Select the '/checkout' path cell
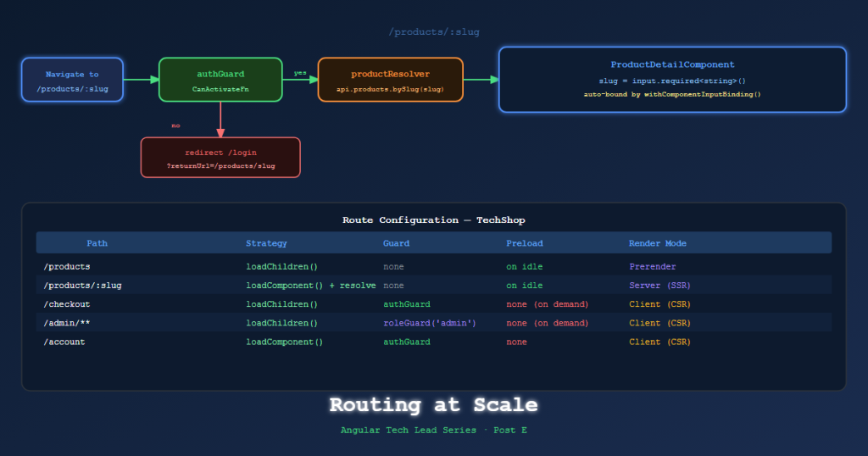This screenshot has width=868, height=456. 67,304
